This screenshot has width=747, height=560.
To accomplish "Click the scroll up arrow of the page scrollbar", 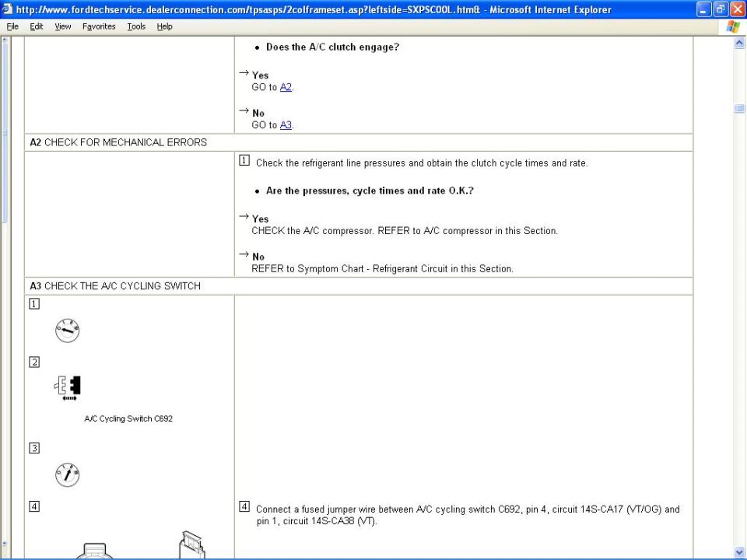I will 739,44.
